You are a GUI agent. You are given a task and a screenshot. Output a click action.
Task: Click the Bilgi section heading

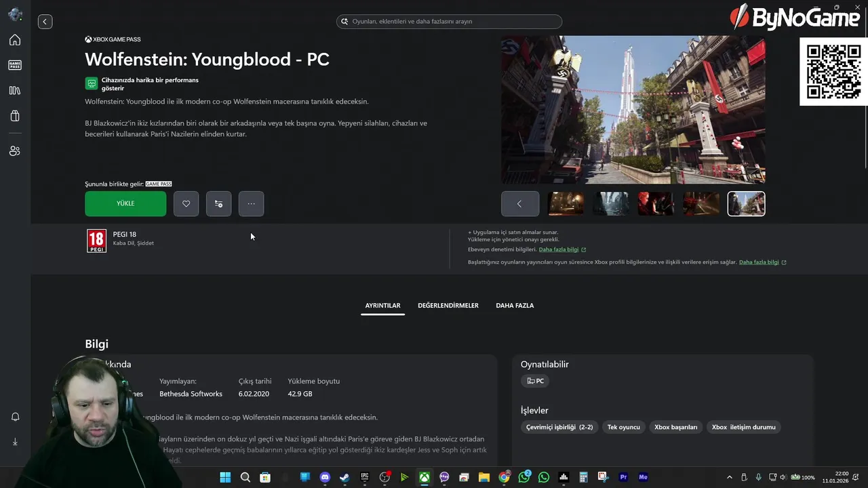point(96,344)
